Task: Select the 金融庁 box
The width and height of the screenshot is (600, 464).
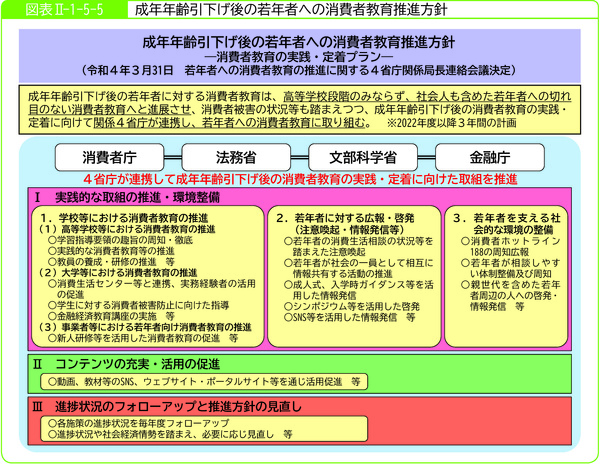Action: click(489, 157)
